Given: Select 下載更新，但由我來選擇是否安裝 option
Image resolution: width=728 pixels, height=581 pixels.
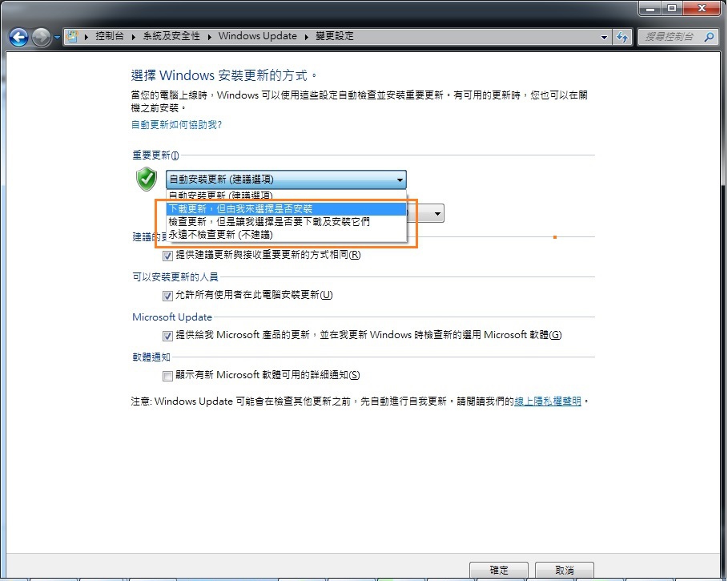Looking at the screenshot, I should coord(286,208).
